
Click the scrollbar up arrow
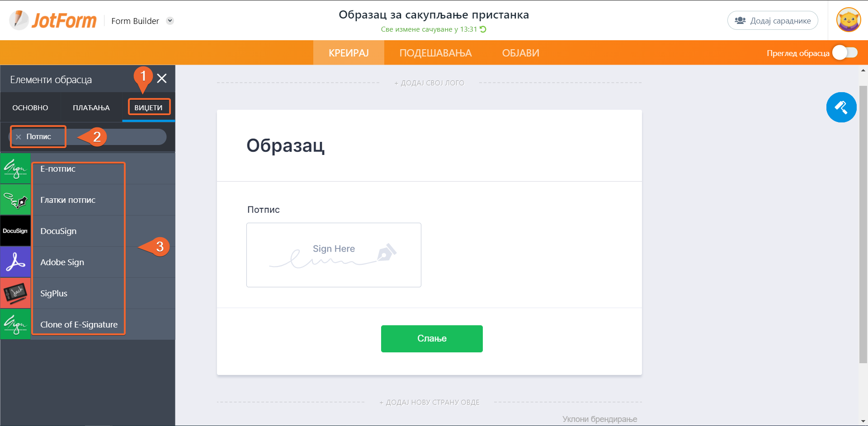tap(863, 70)
